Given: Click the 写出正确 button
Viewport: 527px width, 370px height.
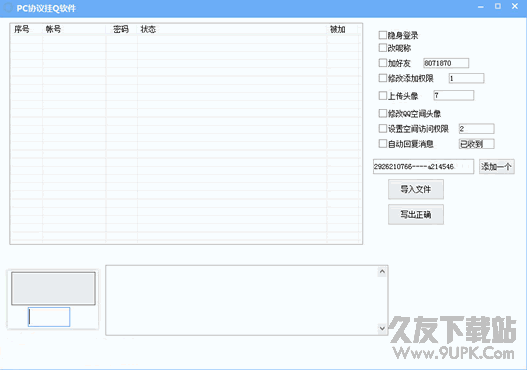Looking at the screenshot, I should (x=416, y=214).
